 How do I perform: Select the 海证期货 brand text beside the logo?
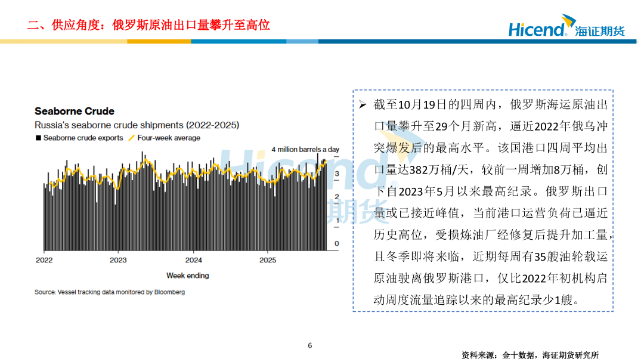[x=600, y=30]
